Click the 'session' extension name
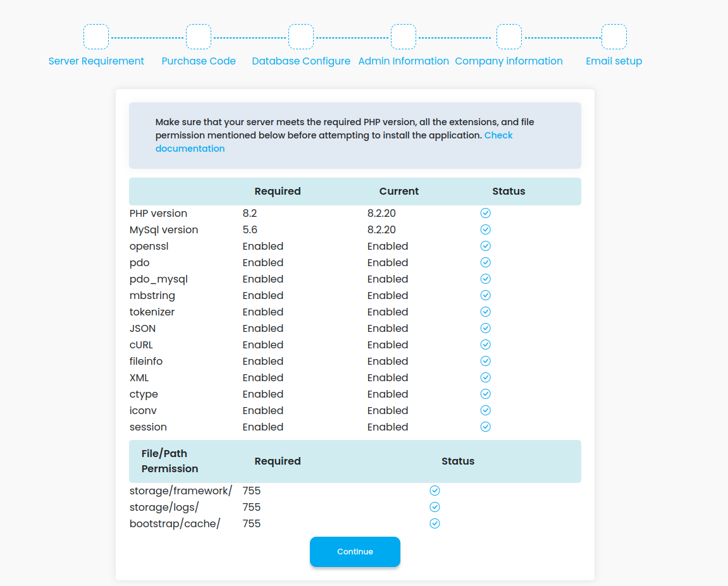 [x=148, y=427]
